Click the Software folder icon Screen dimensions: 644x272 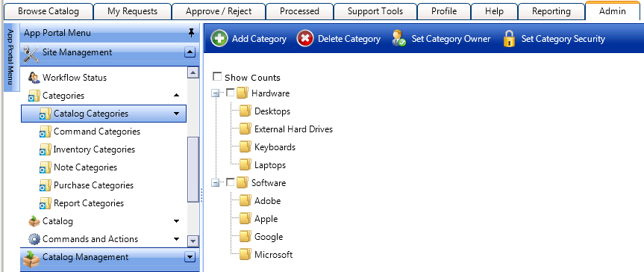(x=243, y=183)
